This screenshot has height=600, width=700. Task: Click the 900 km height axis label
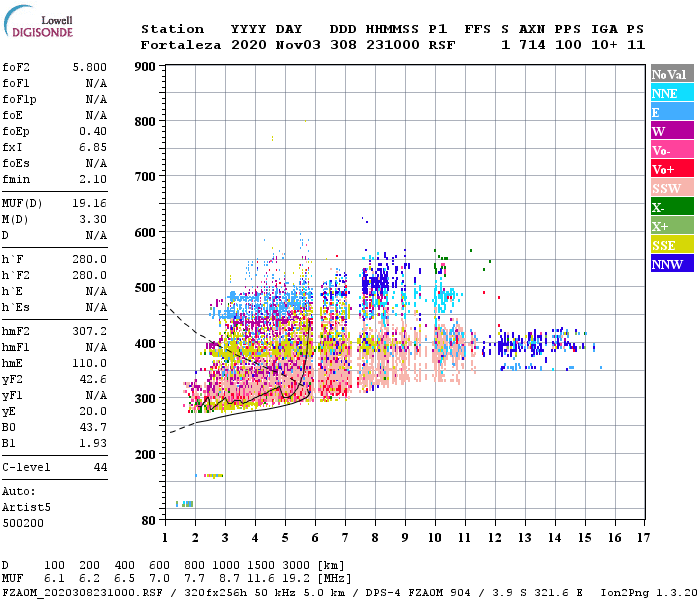145,67
